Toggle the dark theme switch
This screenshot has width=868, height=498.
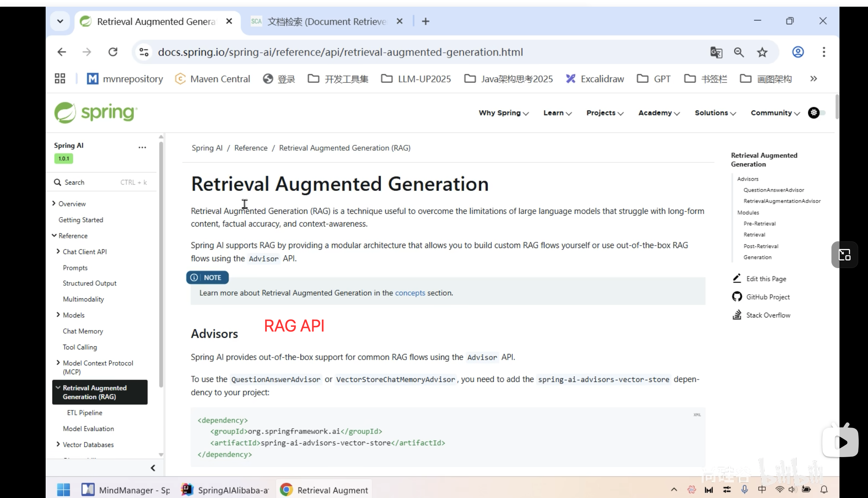tap(817, 112)
